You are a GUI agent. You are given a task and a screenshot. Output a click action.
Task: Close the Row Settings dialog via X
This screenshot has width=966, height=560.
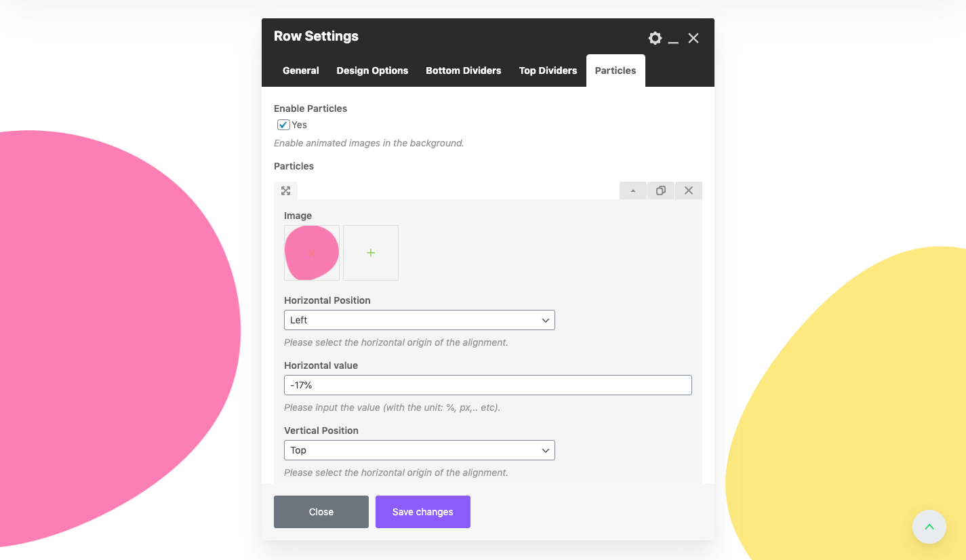pyautogui.click(x=693, y=39)
